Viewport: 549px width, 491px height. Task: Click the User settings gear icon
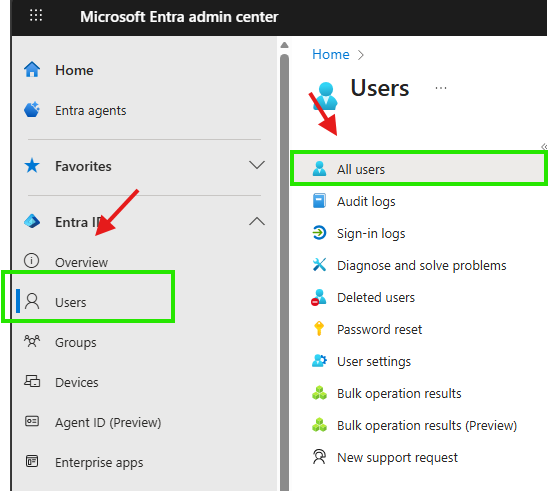tap(319, 360)
